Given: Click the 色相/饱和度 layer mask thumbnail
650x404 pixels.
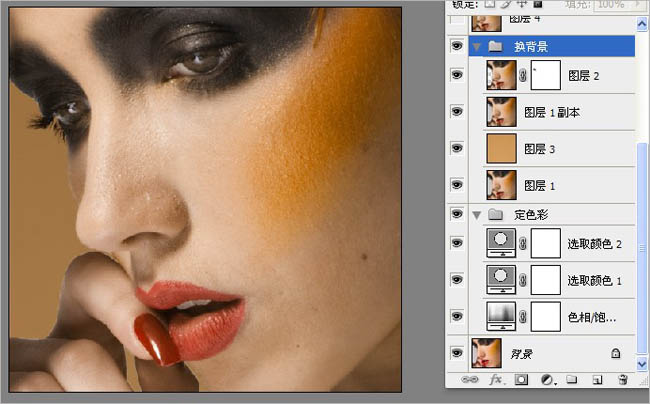Looking at the screenshot, I should point(545,316).
